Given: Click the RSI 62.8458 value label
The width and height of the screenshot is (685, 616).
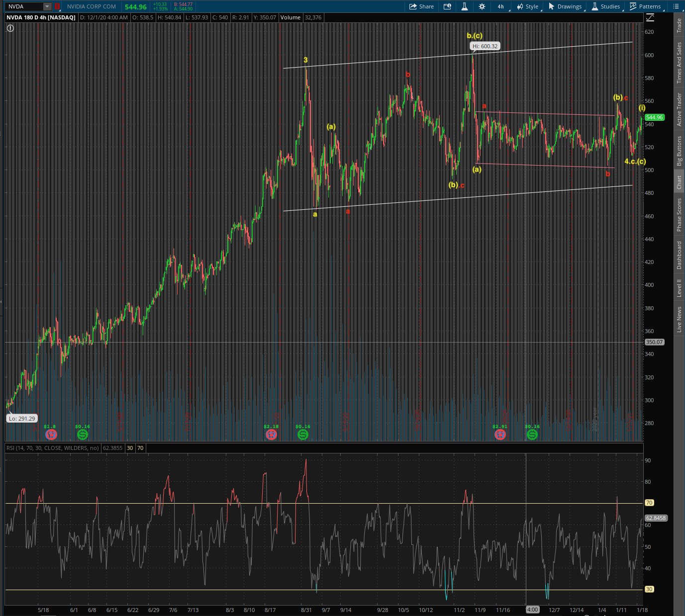Looking at the screenshot, I should coord(656,518).
